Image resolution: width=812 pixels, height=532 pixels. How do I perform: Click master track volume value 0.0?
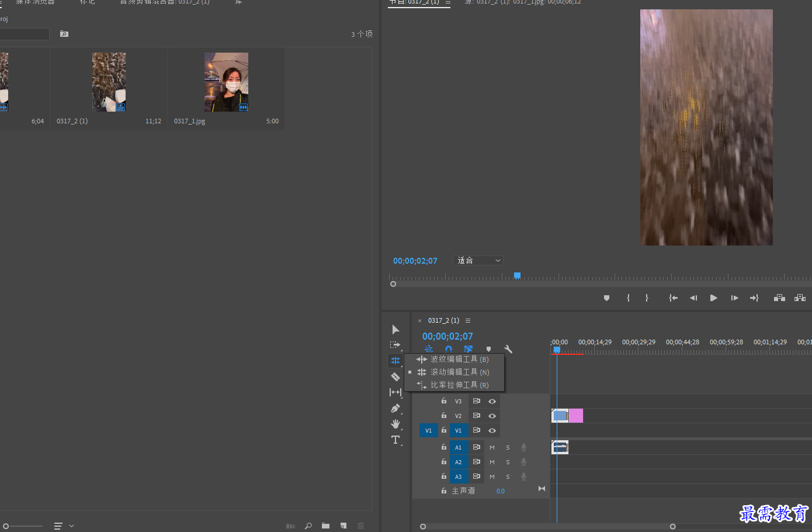coord(501,491)
